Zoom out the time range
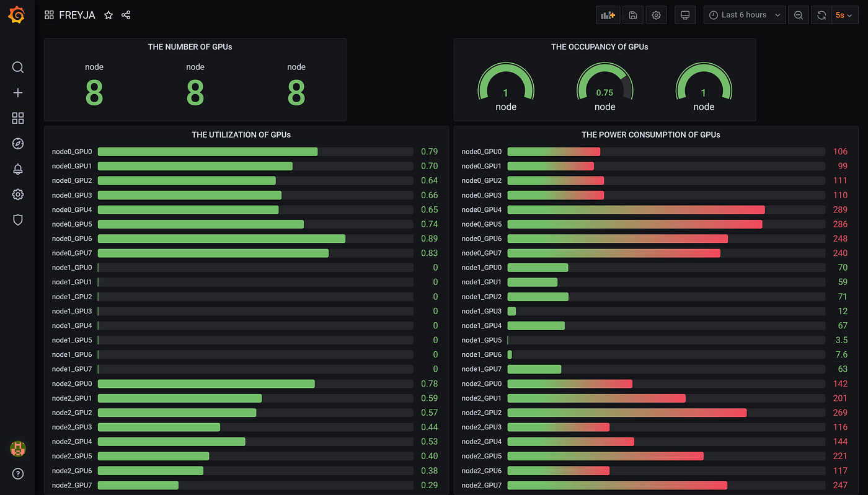 coord(798,14)
